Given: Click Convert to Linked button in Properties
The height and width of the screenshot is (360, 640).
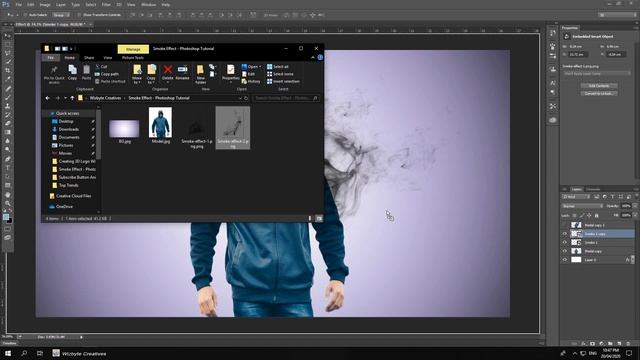Looking at the screenshot, I should (x=599, y=93).
